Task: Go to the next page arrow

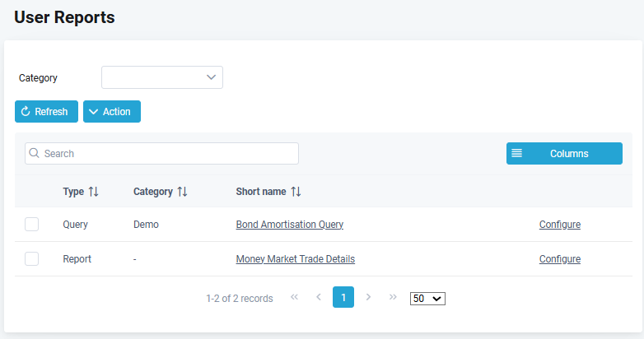Action: (x=368, y=297)
